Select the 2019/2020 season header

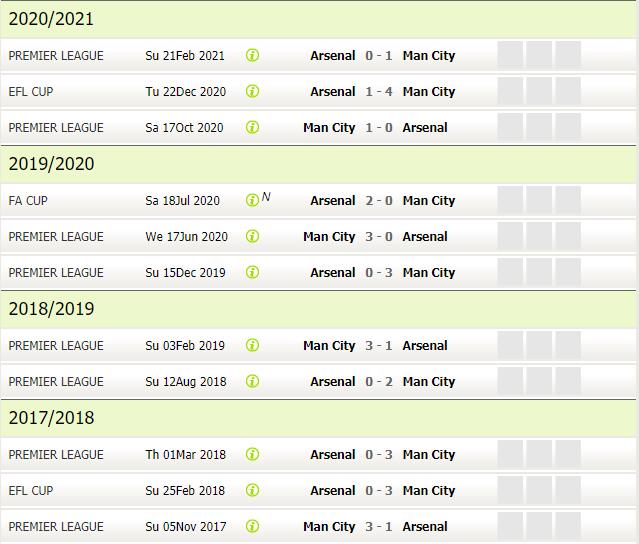click(318, 164)
